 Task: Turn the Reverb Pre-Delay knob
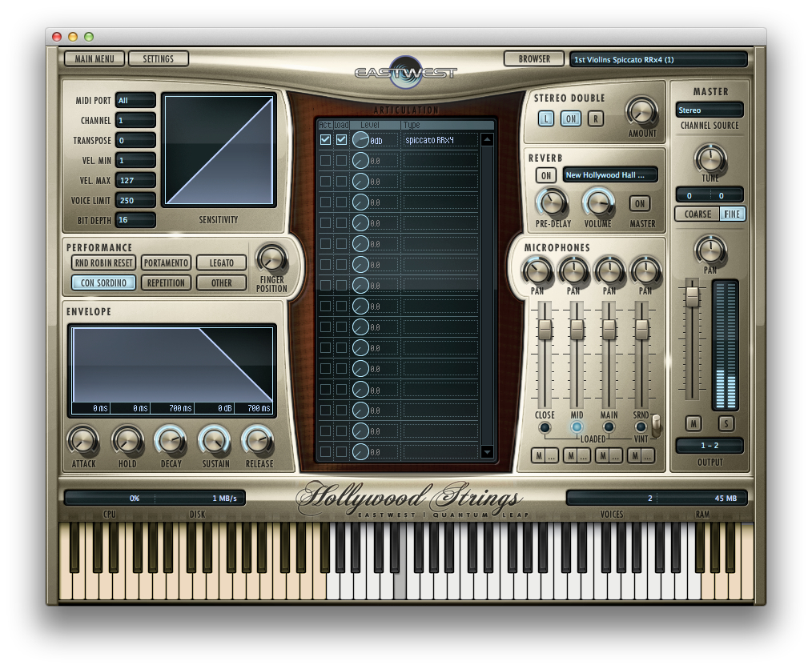point(552,202)
